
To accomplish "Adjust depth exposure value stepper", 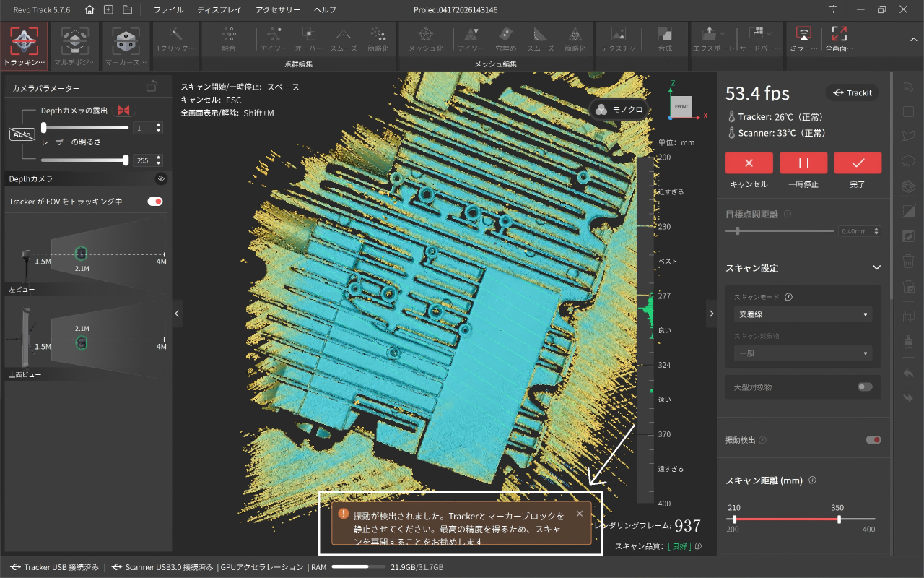I will click(159, 128).
